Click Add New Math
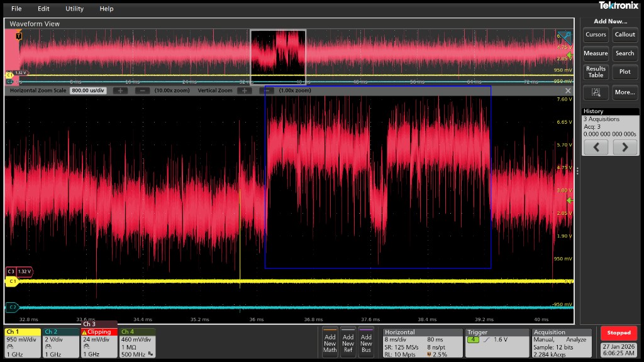 tap(330, 343)
